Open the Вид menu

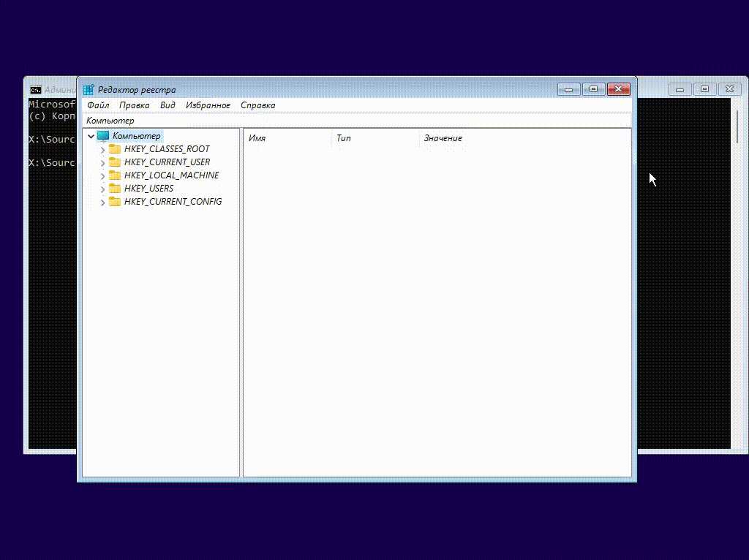[x=168, y=105]
